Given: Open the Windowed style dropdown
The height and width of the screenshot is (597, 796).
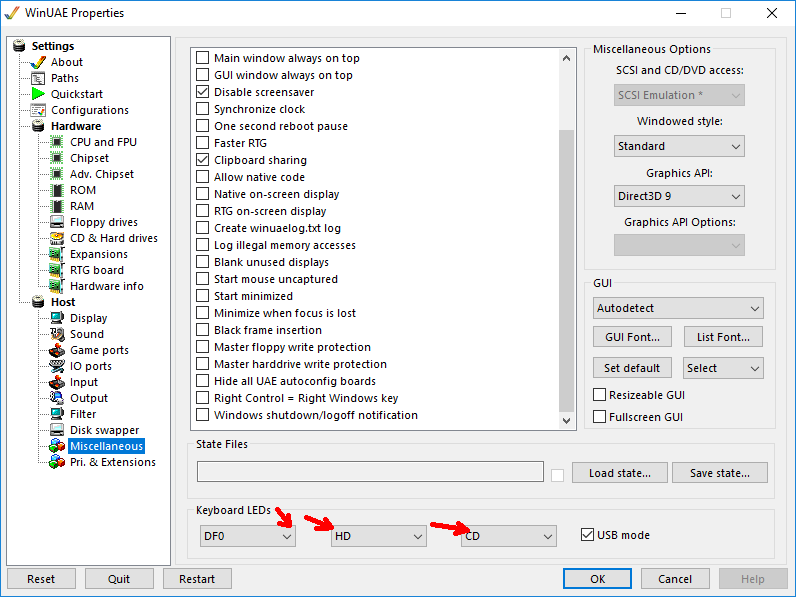Looking at the screenshot, I should tap(679, 146).
